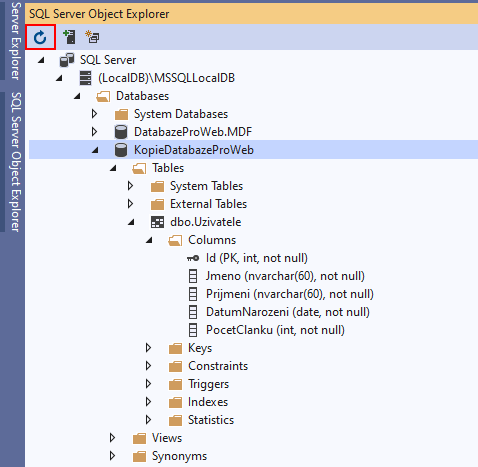Expand the Indexes node

coord(148,402)
